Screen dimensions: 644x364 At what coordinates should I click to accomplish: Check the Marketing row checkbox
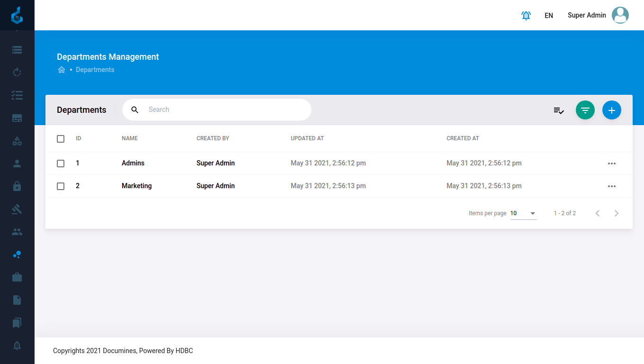coord(61,186)
